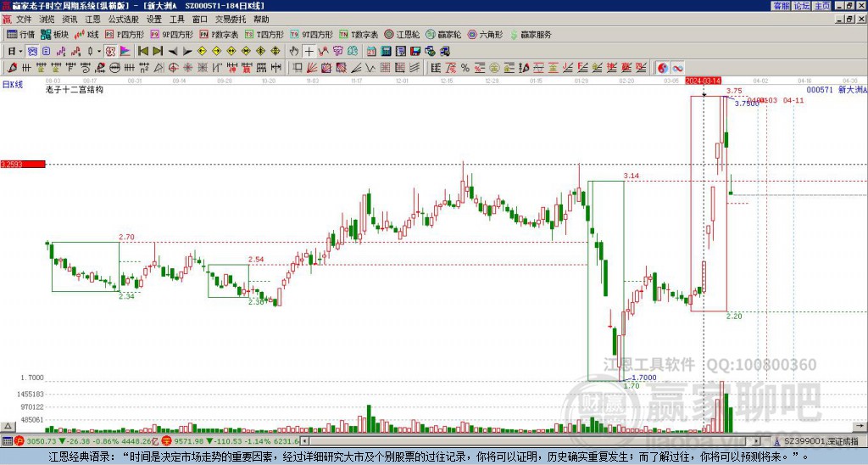Click the red 3.2593 price tag
Image resolution: width=868 pixels, height=465 pixels.
tap(23, 164)
